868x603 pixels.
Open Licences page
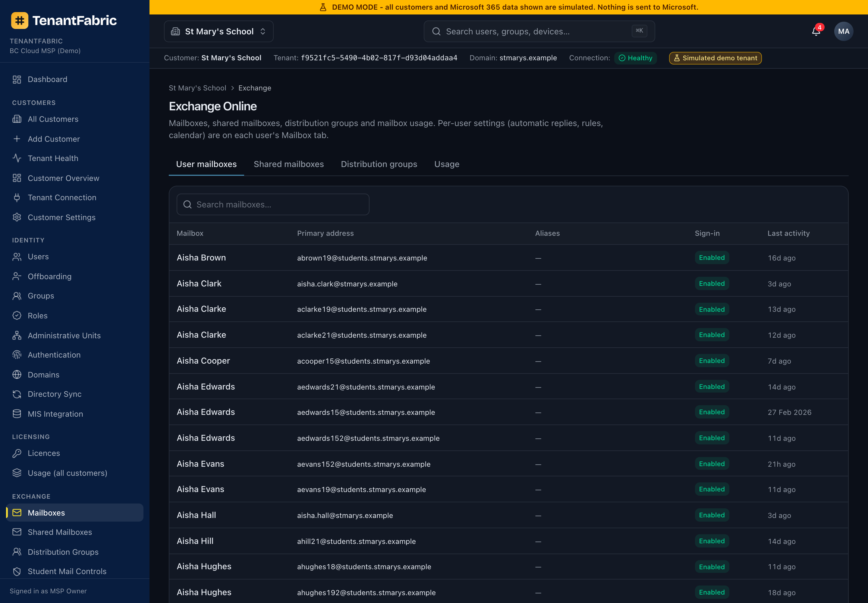coord(75,453)
